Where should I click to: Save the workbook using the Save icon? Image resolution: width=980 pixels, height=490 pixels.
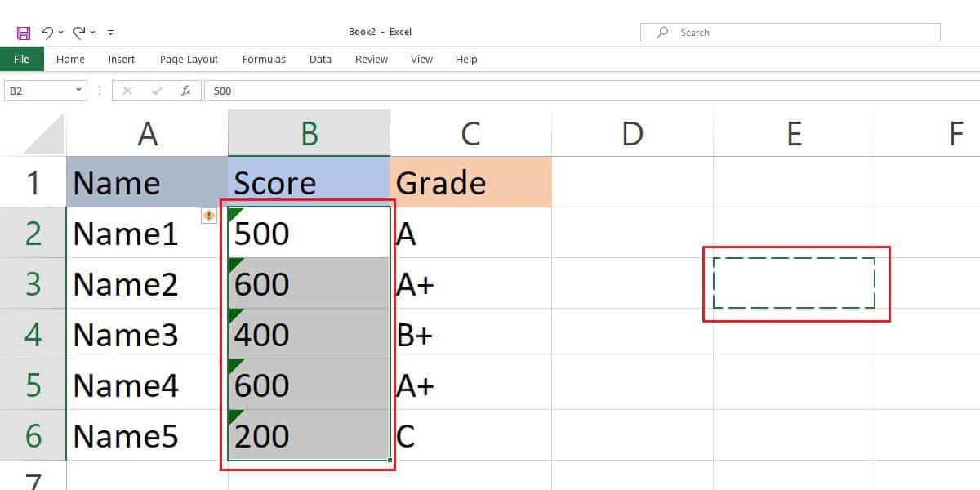click(22, 32)
